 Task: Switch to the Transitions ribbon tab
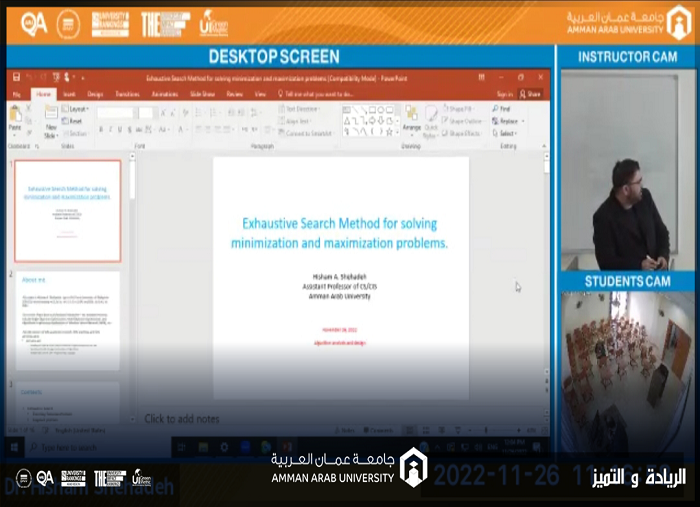coord(128,94)
